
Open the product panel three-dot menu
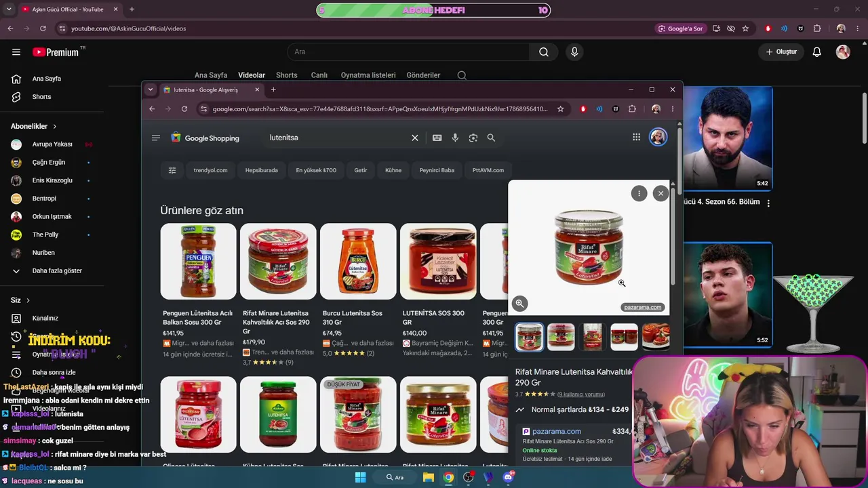(639, 194)
